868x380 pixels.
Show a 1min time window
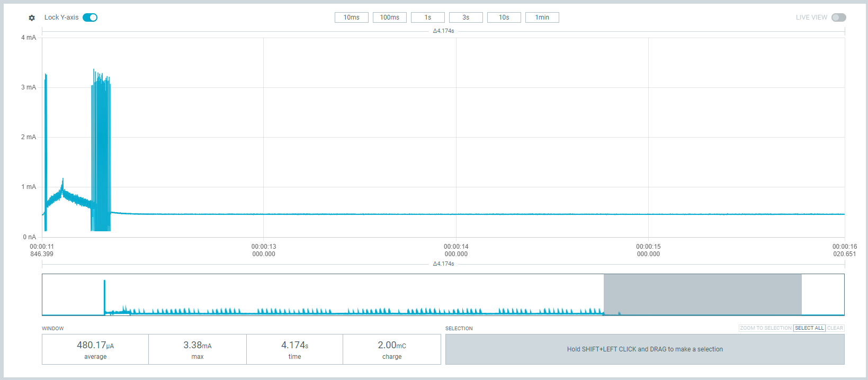(x=542, y=17)
